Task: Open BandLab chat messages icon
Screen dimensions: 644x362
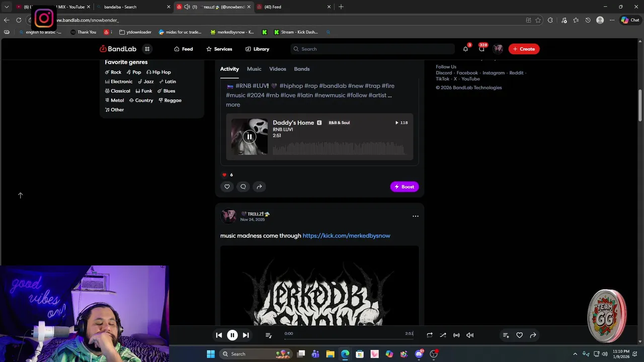Action: pos(481,49)
